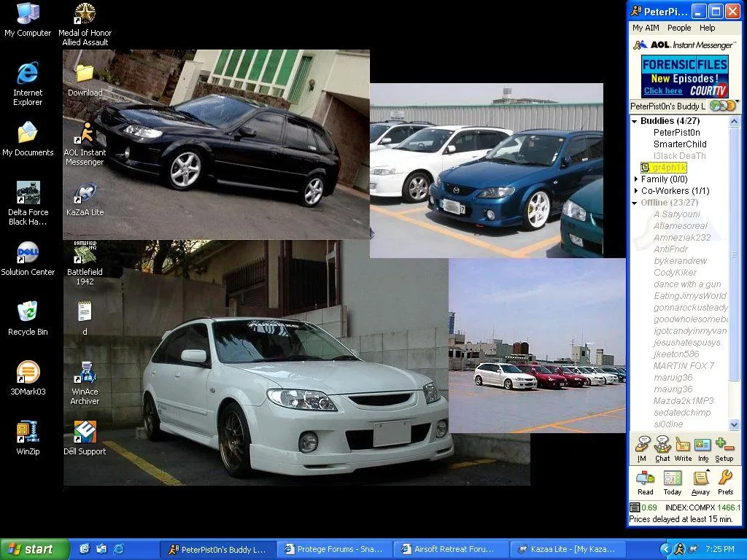The height and width of the screenshot is (560, 747).
Task: Click the 'Click here' Court TV ad link
Action: coord(663,91)
